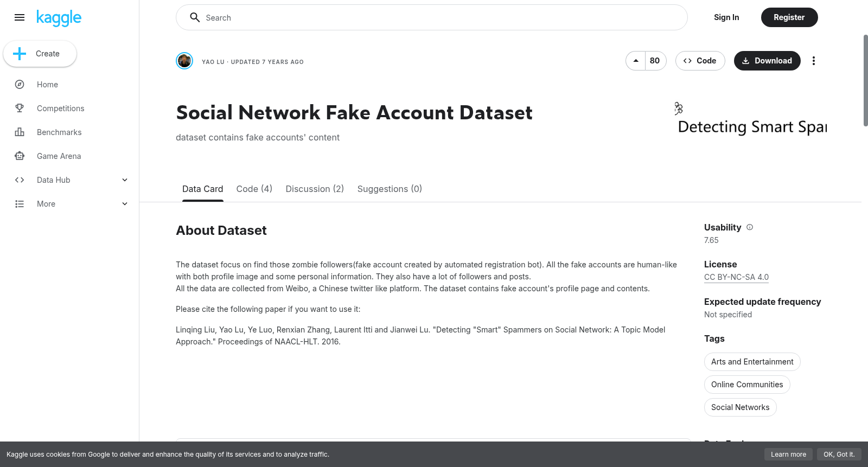Viewport: 868px width, 467px height.
Task: Click the Kaggle logo
Action: 59,18
